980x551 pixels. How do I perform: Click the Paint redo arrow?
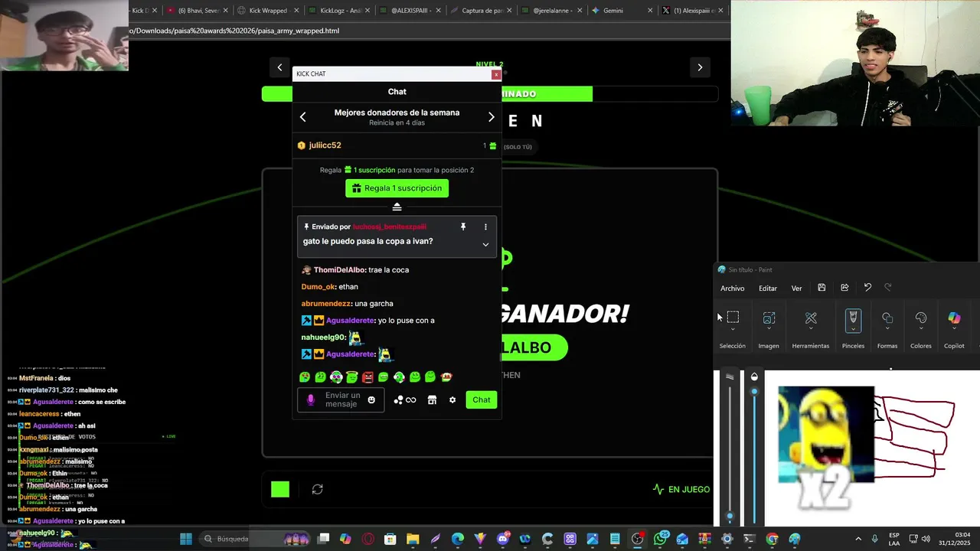[888, 288]
